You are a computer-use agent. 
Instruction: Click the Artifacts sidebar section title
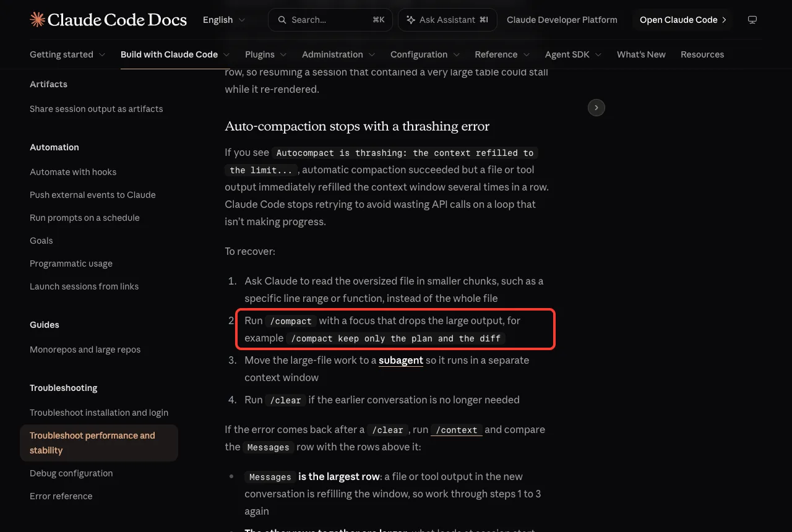point(48,84)
